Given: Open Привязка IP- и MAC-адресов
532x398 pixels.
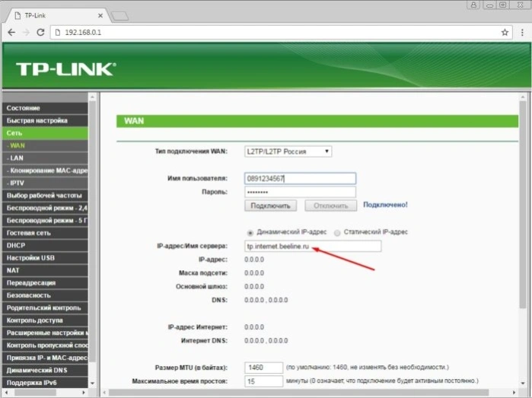Looking at the screenshot, I should tap(45, 358).
